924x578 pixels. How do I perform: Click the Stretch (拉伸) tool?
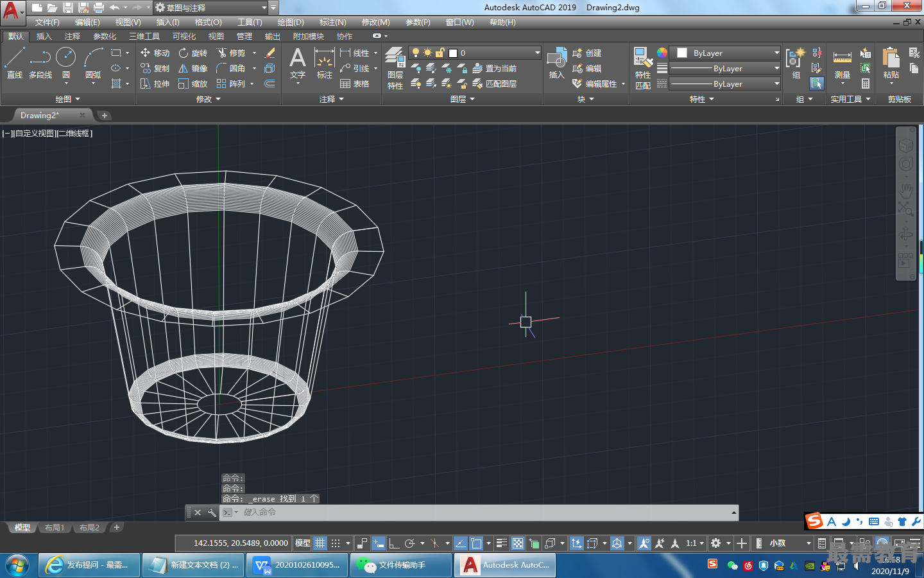click(x=155, y=83)
